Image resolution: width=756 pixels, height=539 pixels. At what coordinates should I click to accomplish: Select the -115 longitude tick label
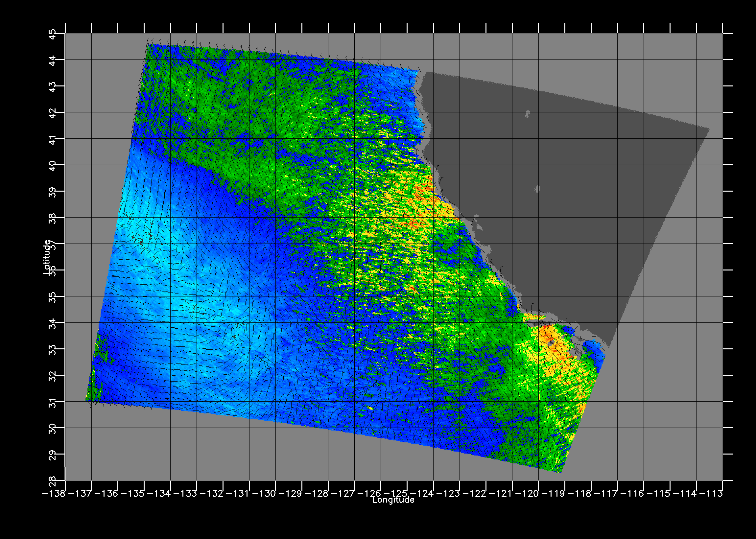[x=658, y=494]
